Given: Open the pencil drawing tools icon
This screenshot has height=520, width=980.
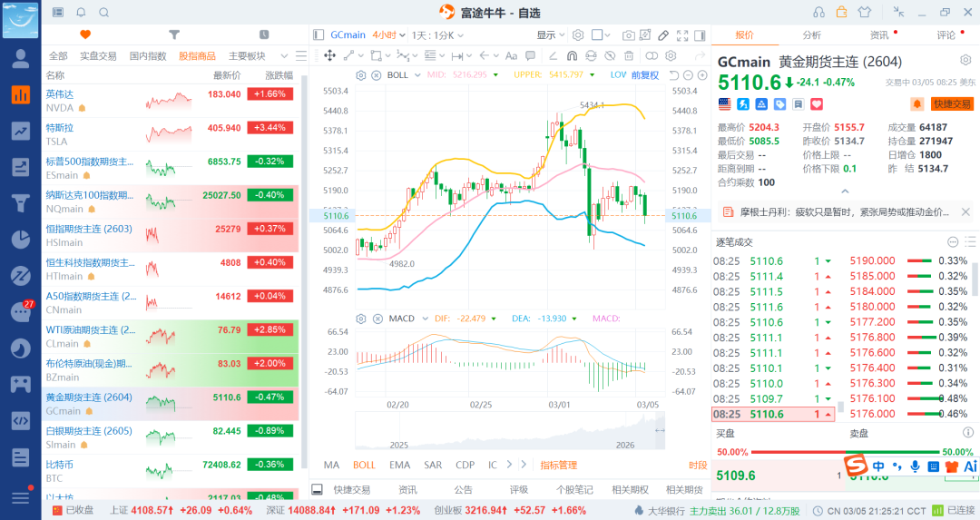Looking at the screenshot, I should click(x=663, y=35).
